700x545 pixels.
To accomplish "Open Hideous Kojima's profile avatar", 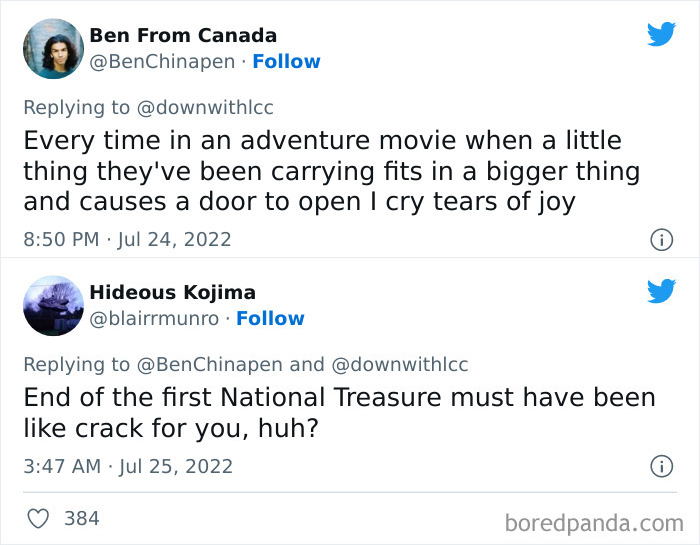I will 53,305.
